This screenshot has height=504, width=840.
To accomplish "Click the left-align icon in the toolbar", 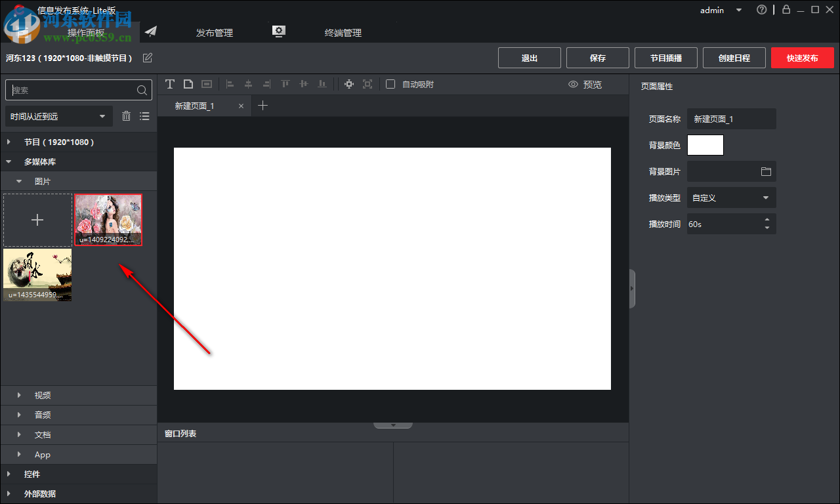I will (230, 84).
